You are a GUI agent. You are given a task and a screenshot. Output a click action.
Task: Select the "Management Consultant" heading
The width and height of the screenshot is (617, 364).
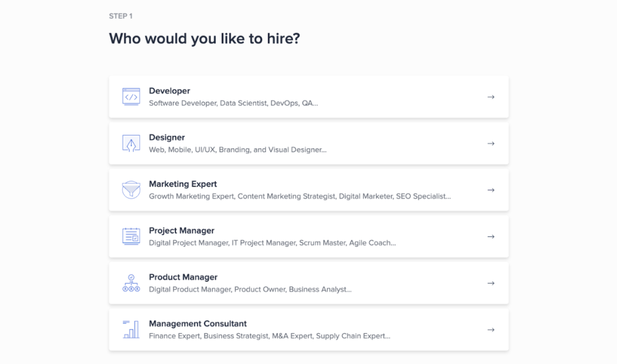click(x=198, y=323)
